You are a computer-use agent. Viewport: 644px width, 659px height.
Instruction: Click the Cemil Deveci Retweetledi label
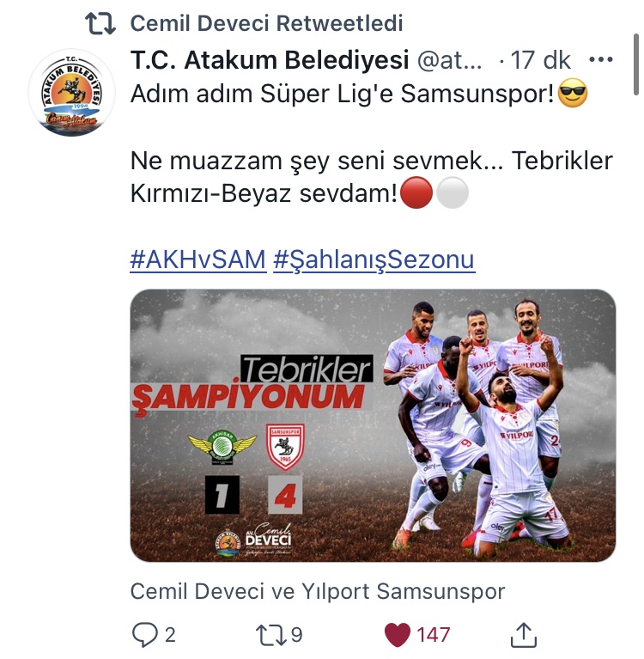point(266,23)
